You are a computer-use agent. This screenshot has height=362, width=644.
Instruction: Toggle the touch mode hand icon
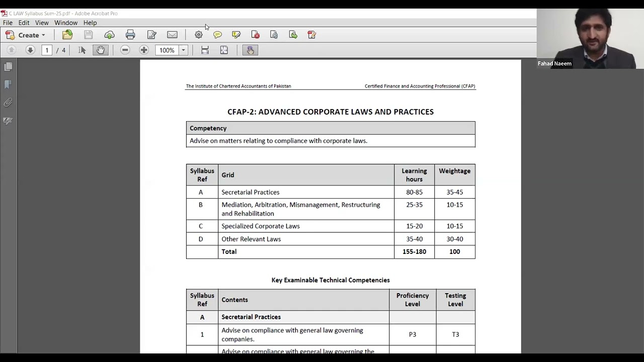tap(250, 50)
